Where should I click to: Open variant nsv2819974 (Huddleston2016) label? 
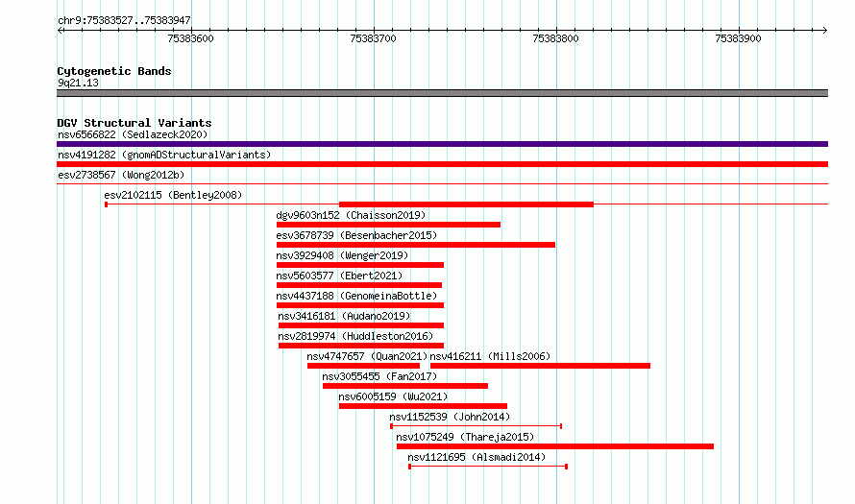tap(355, 336)
